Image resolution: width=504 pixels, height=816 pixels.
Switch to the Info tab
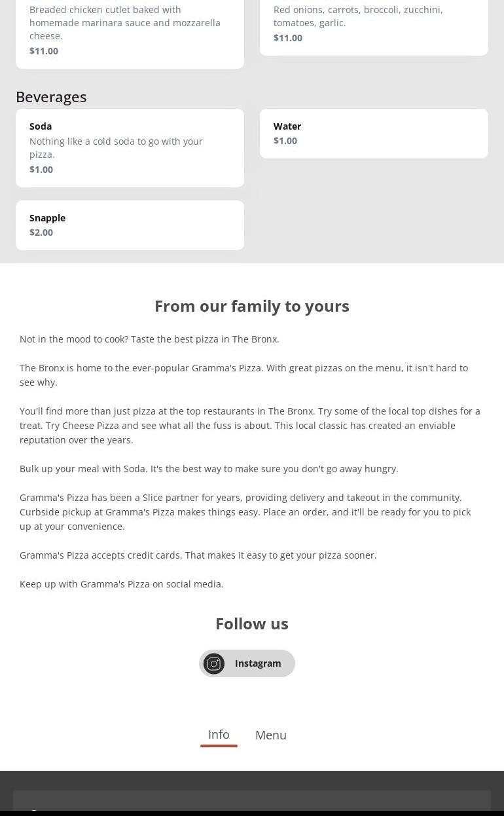click(219, 735)
